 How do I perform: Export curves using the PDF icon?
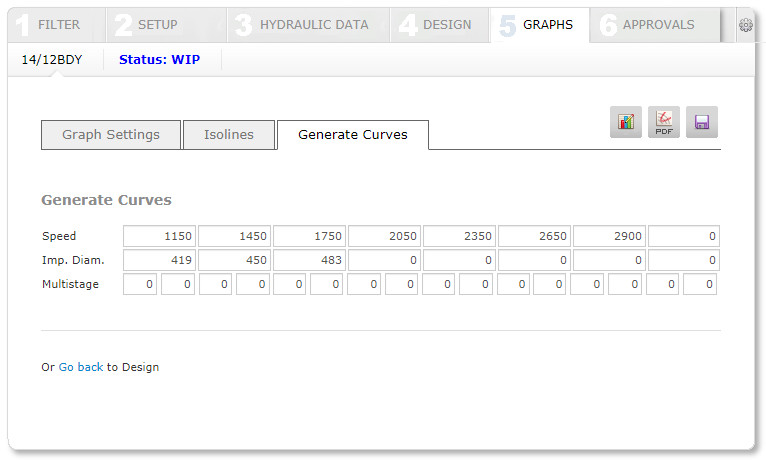tap(664, 122)
